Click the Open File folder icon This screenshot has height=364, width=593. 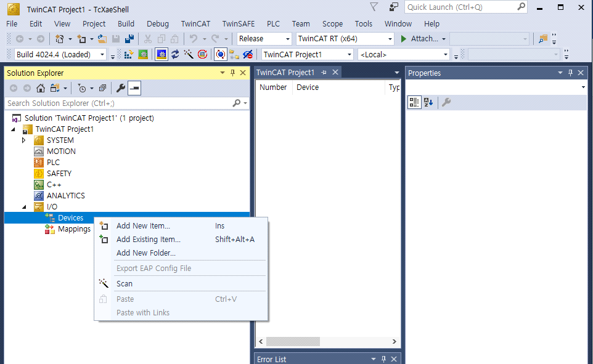pyautogui.click(x=102, y=39)
